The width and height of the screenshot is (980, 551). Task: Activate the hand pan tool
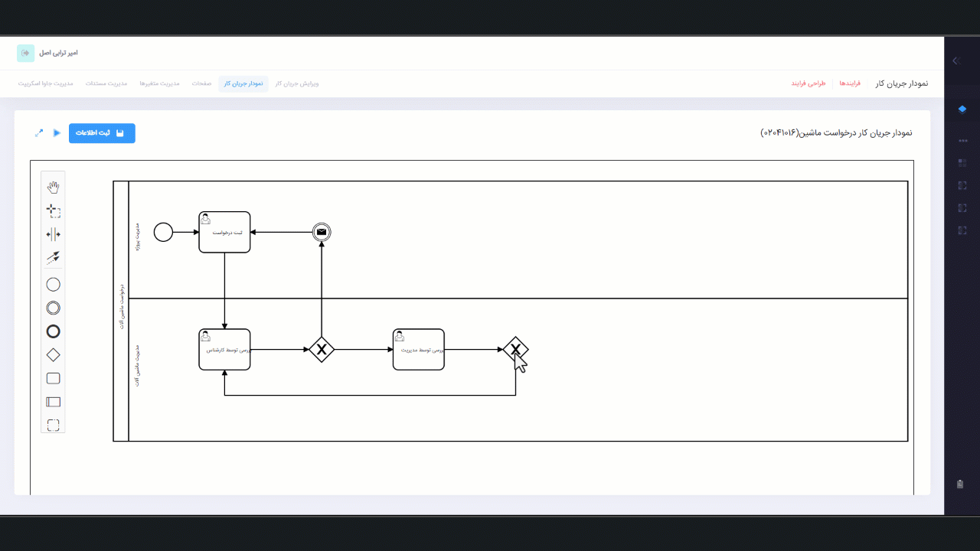tap(53, 187)
